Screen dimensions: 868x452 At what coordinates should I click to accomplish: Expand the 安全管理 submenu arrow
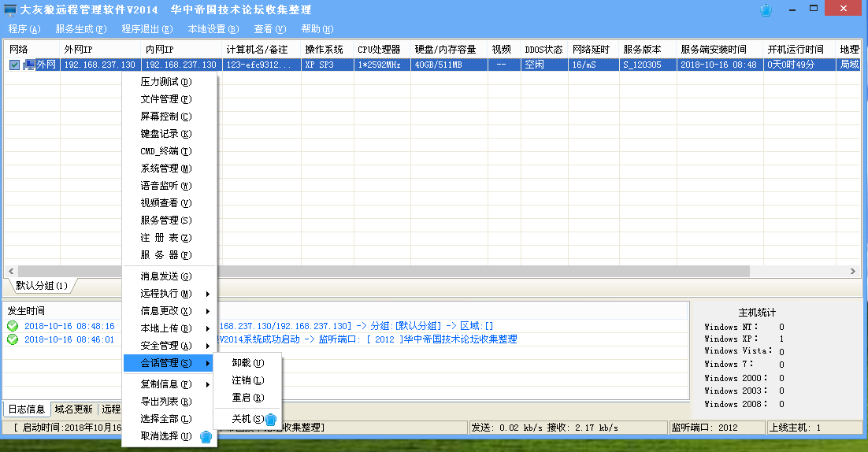click(208, 346)
